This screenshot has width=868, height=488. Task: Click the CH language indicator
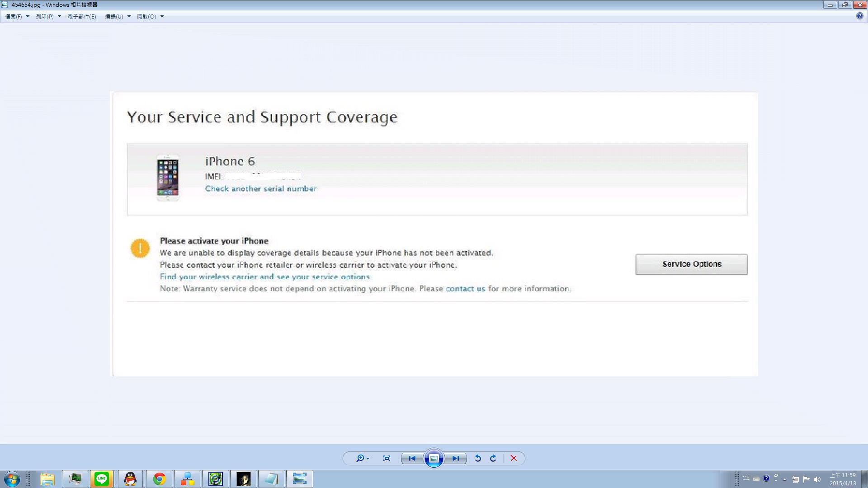[746, 478]
